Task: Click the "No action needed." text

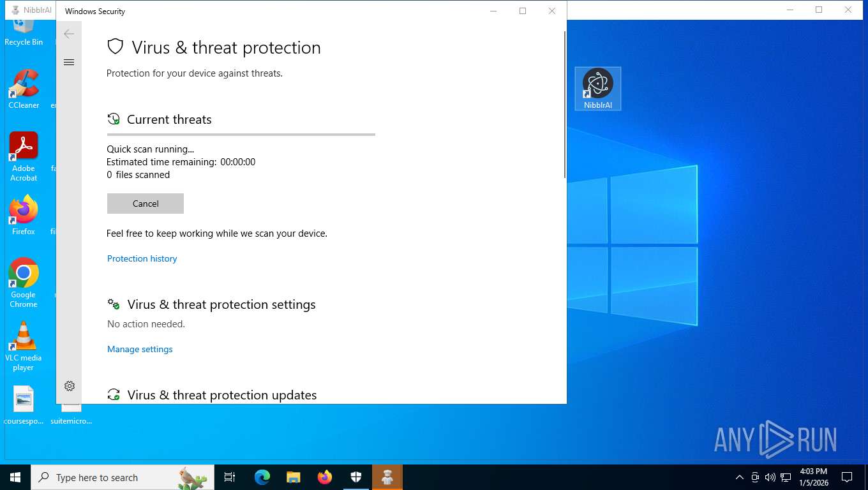Action: (x=146, y=324)
